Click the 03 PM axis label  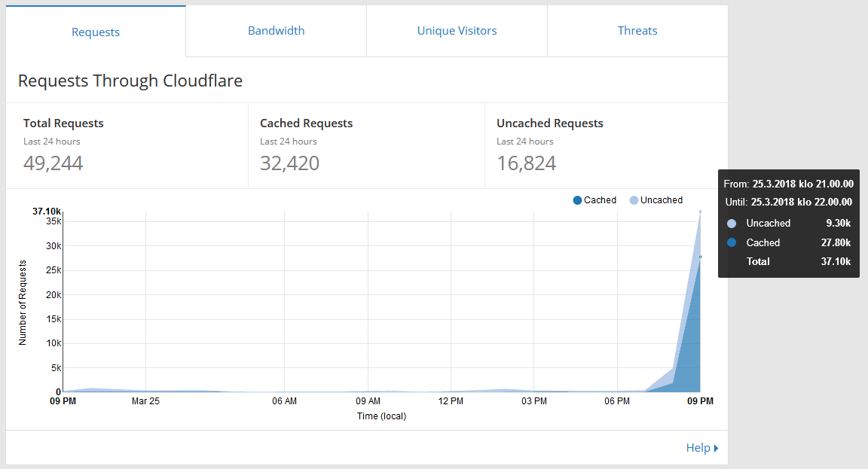[x=533, y=401]
